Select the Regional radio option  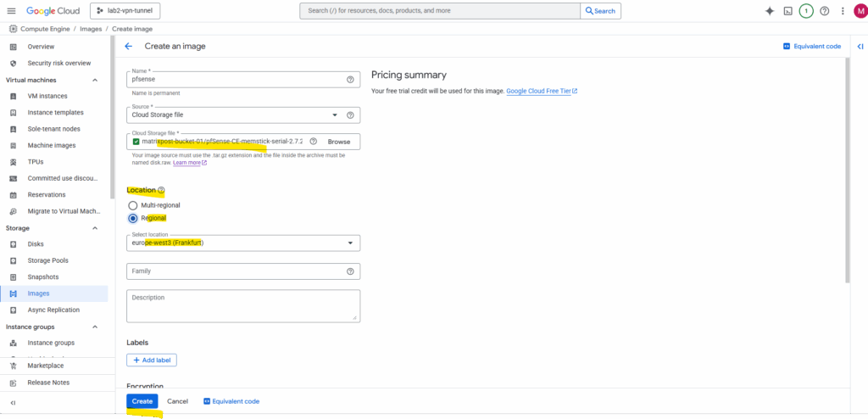(132, 218)
